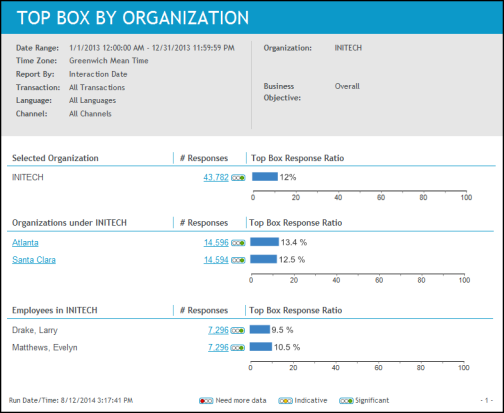Open Atlanta's 14,596 responses link

point(216,243)
